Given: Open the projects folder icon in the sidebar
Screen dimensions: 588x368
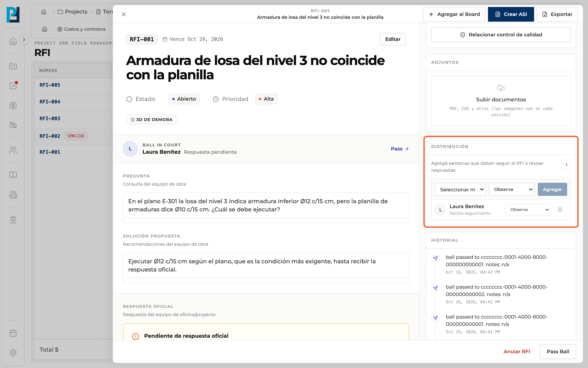Looking at the screenshot, I should 13,66.
